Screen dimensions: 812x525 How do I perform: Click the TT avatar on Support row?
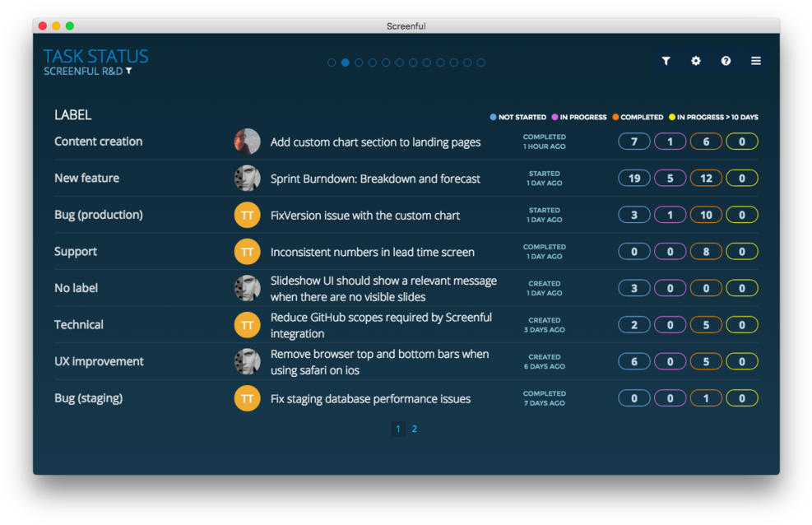247,251
